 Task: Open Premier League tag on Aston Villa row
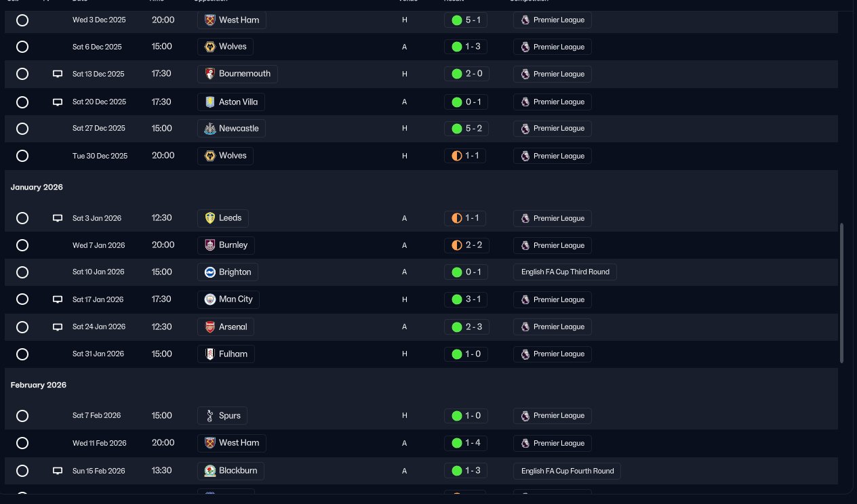click(x=552, y=102)
